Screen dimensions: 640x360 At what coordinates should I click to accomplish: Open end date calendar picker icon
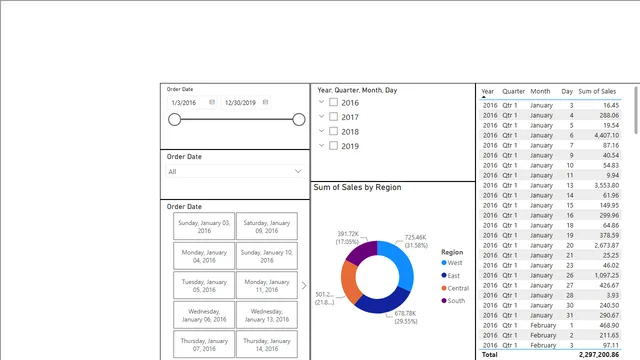(x=265, y=102)
